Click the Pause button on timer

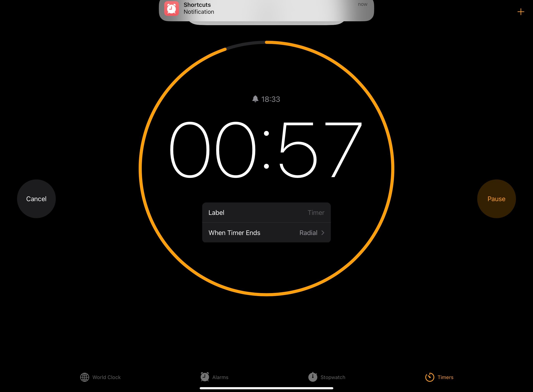pos(496,198)
